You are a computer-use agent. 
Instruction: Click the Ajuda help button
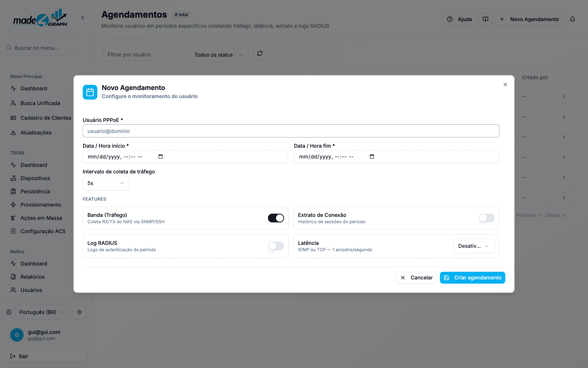point(459,19)
